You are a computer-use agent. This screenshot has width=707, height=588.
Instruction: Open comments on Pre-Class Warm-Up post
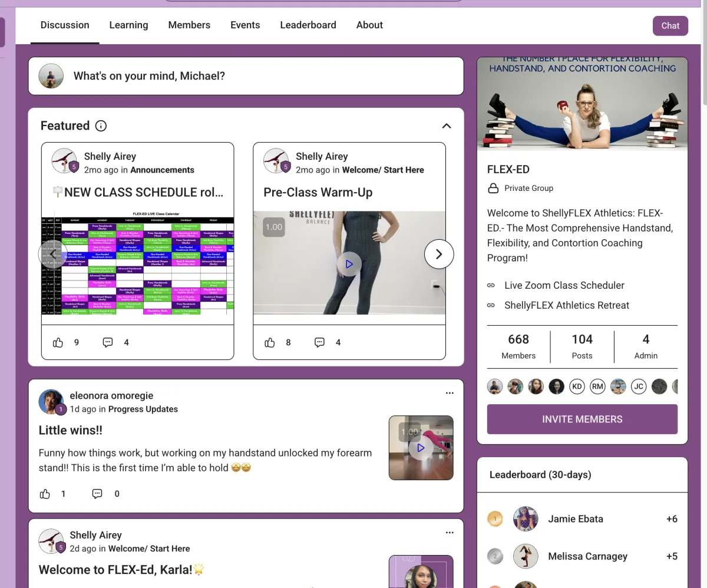[319, 342]
